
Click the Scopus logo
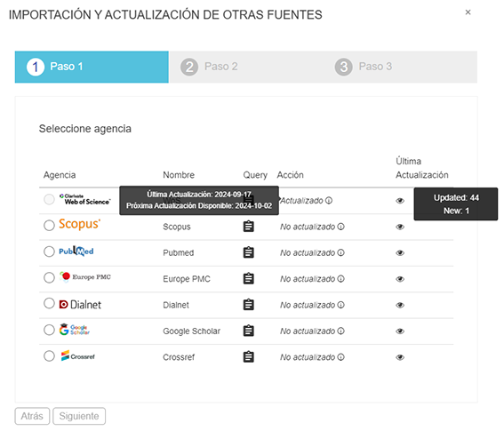(x=80, y=224)
